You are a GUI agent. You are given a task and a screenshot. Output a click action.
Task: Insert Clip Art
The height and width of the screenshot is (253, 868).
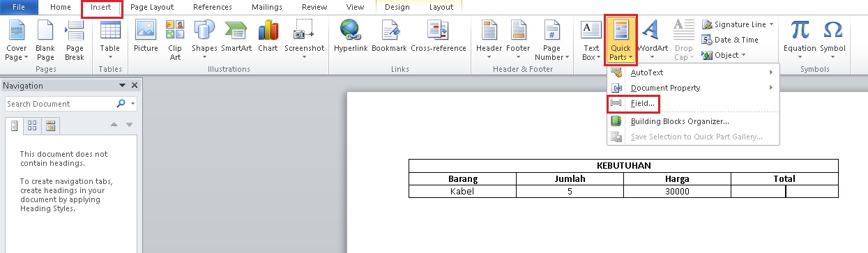tap(175, 40)
